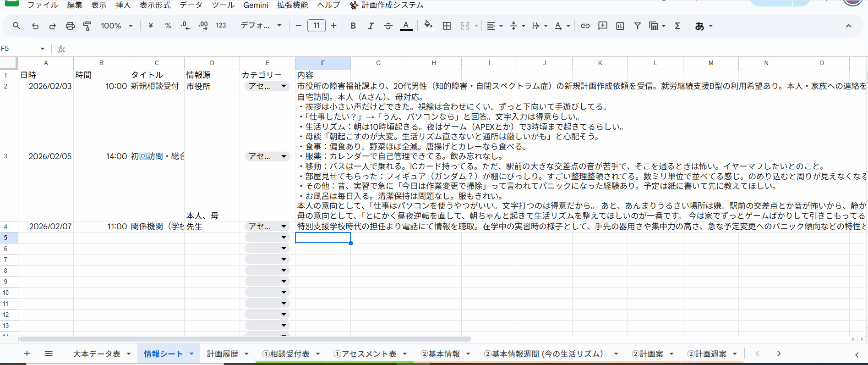
Task: Switch to ②基本情報 sheet tab
Action: 440,354
